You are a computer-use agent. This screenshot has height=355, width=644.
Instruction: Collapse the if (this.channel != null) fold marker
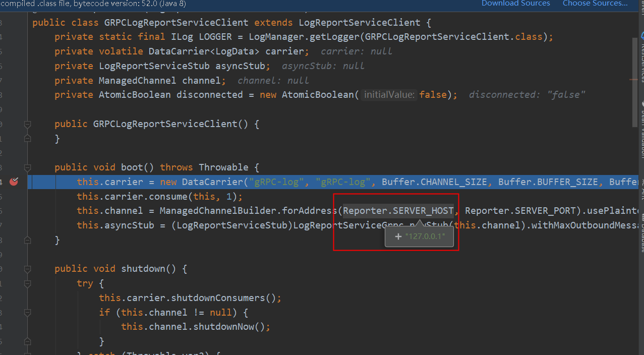[x=28, y=313]
